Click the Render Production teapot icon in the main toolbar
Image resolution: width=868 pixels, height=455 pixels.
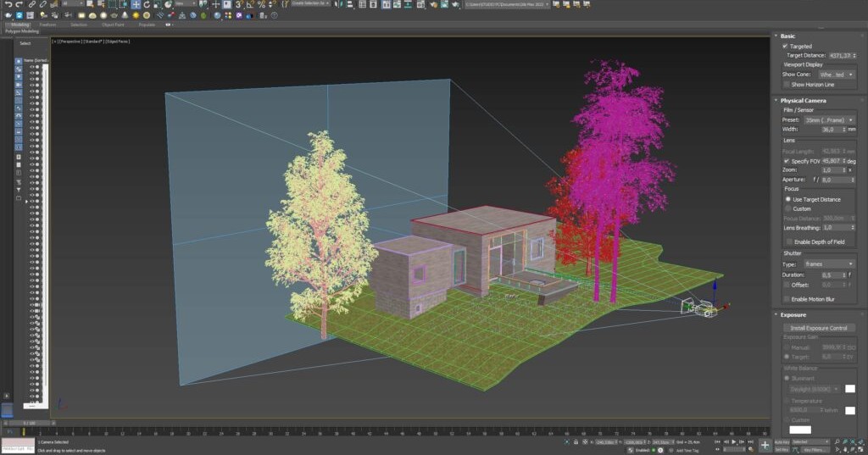pos(455,4)
